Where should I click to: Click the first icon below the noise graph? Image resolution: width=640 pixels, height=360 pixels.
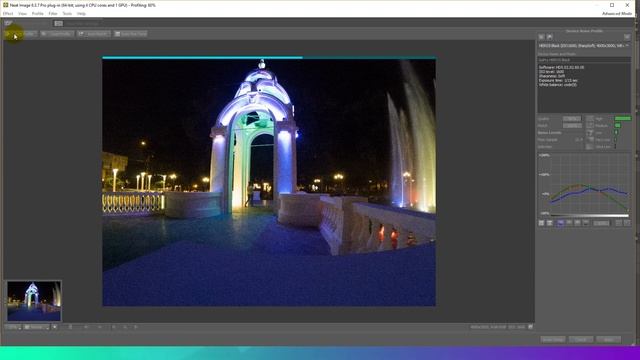[541, 223]
